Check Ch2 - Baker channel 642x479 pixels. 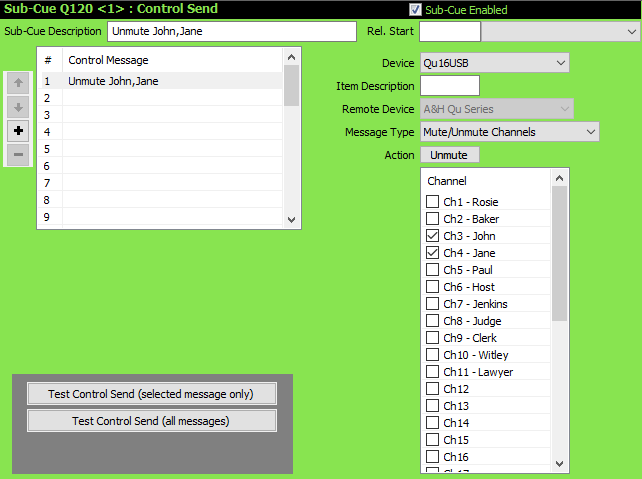point(432,219)
